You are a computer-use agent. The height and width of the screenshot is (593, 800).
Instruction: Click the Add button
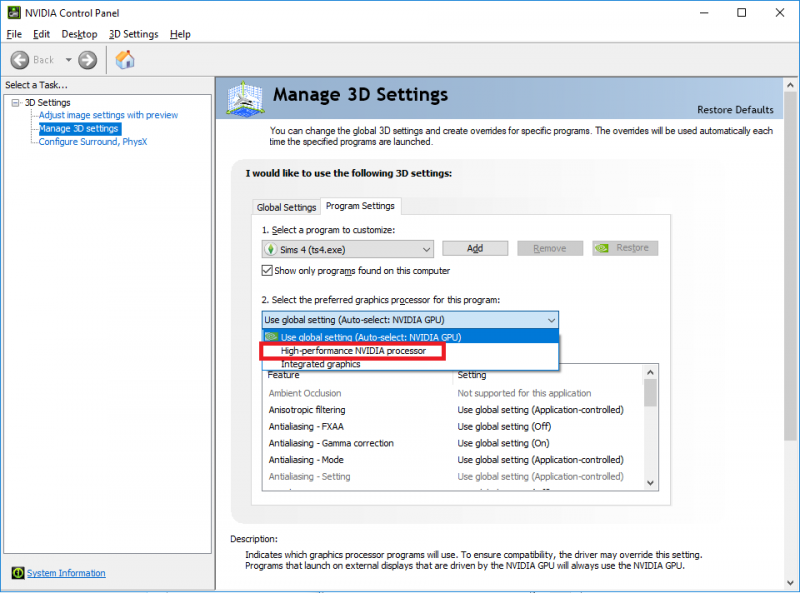[x=475, y=247]
